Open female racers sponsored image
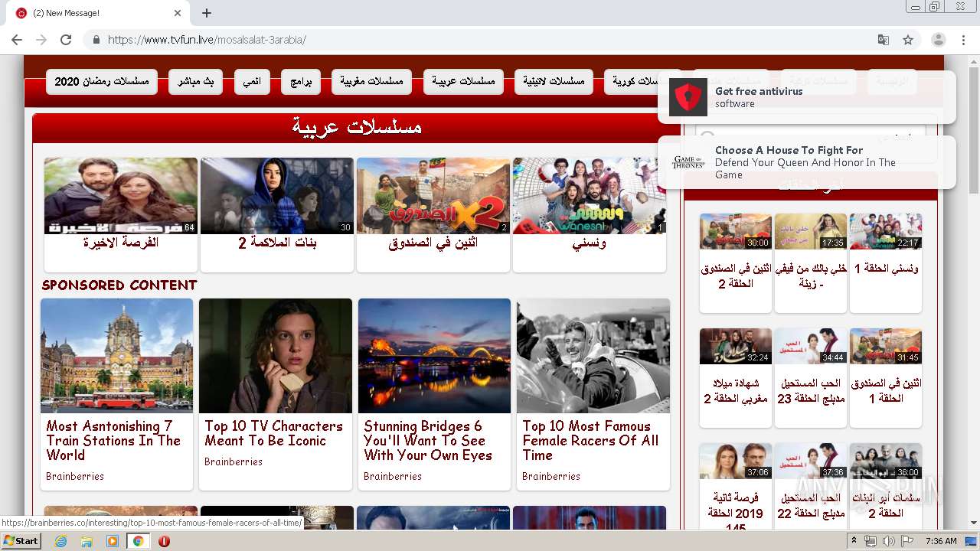 593,356
